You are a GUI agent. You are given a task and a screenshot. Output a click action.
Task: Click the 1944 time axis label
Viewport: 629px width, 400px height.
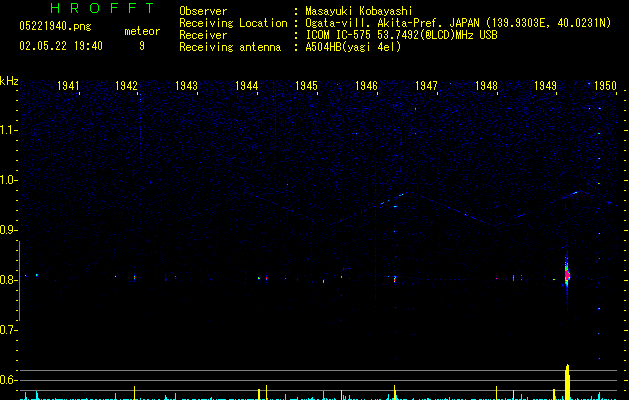(x=246, y=86)
